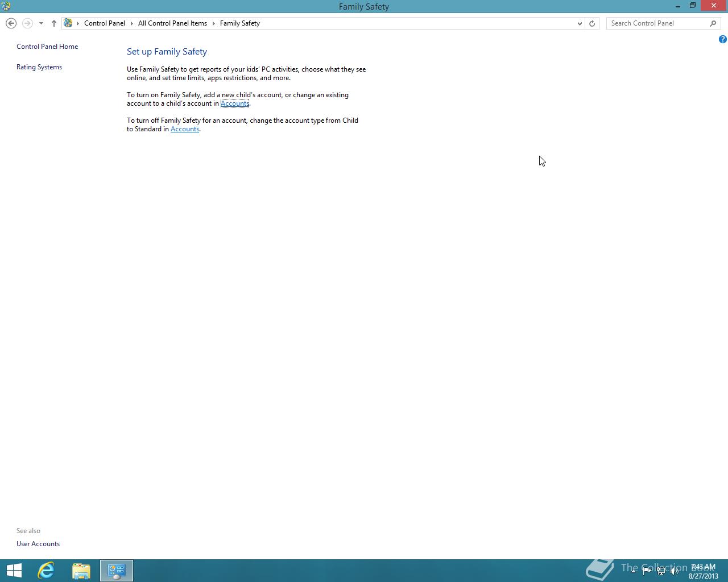Expand chevron after Control Panel breadcrumb
This screenshot has width=728, height=582.
point(131,23)
